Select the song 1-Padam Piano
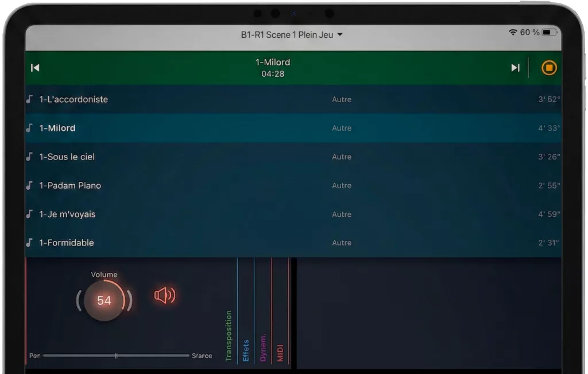588x374 pixels. pyautogui.click(x=70, y=185)
